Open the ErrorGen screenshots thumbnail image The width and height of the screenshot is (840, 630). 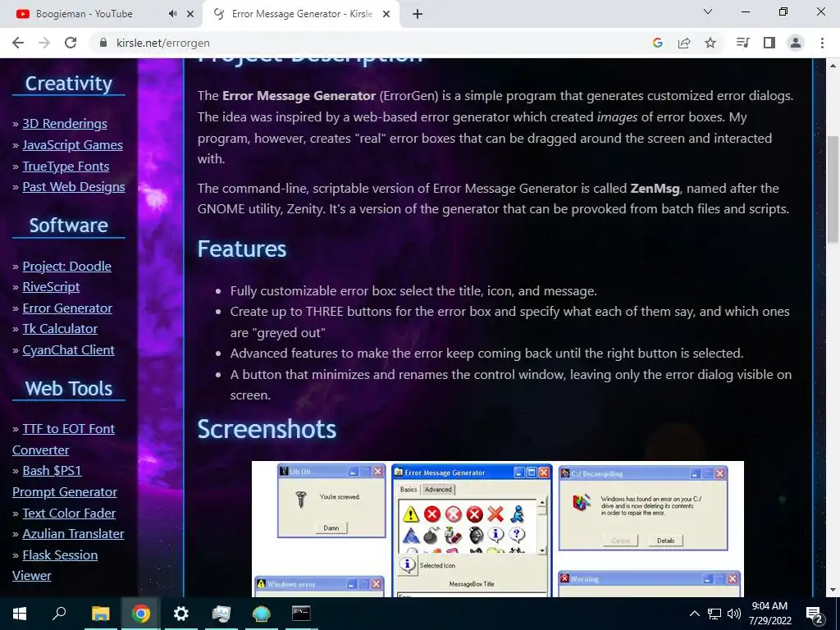[x=498, y=529]
